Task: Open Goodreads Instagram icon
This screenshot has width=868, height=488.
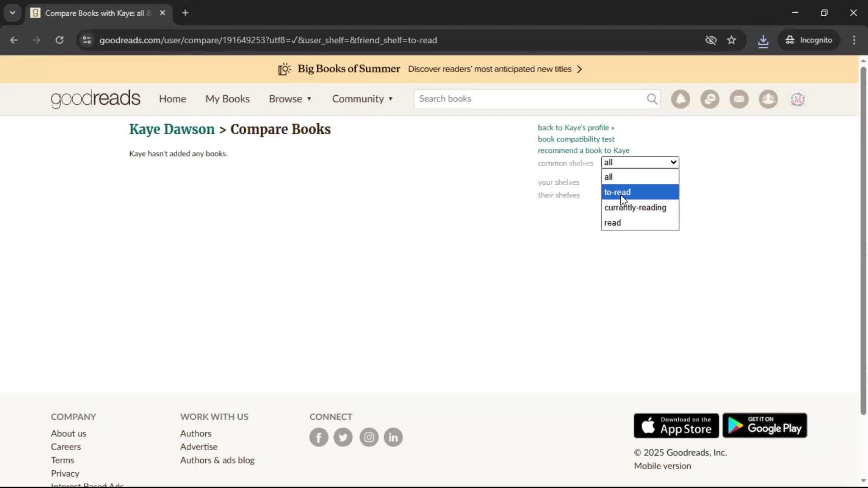Action: 369,437
